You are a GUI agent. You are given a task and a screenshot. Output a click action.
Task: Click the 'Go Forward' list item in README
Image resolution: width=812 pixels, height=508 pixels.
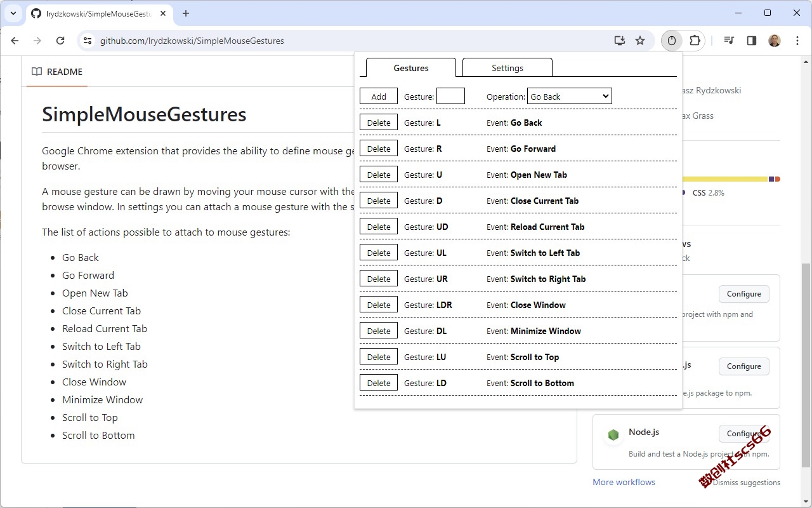[88, 275]
